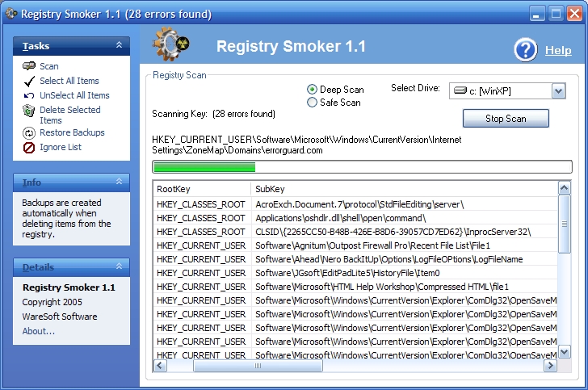Click the SubKey column header
Screen dimensions: 588x390
tap(404, 189)
